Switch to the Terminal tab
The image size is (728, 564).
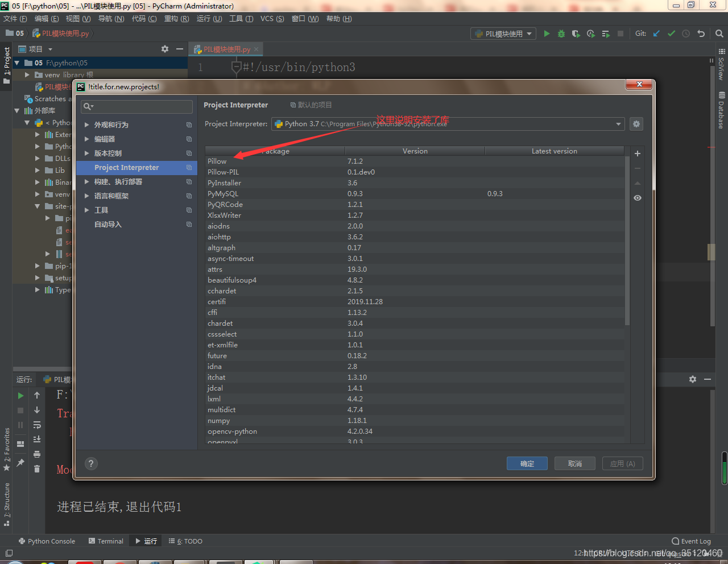point(106,541)
